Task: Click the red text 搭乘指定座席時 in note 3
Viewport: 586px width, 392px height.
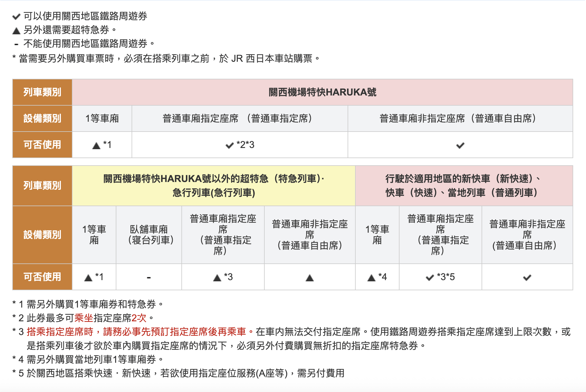Action: point(60,332)
